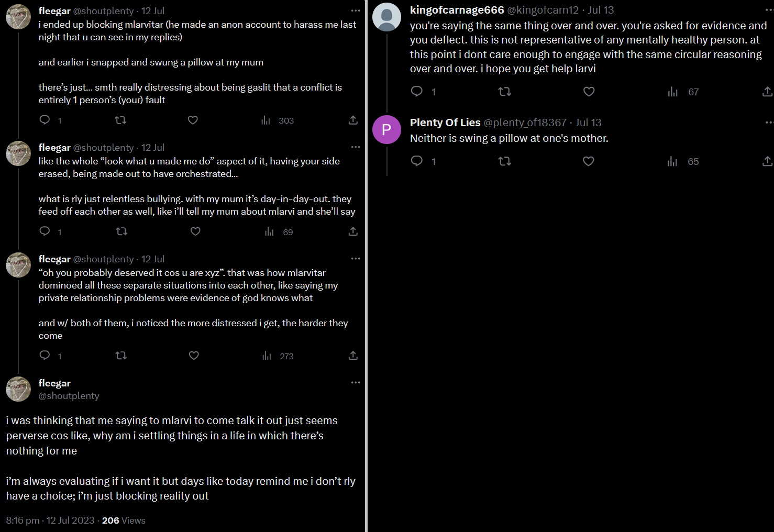Open more options on fleegar's first tweet
The image size is (774, 532).
click(x=356, y=10)
